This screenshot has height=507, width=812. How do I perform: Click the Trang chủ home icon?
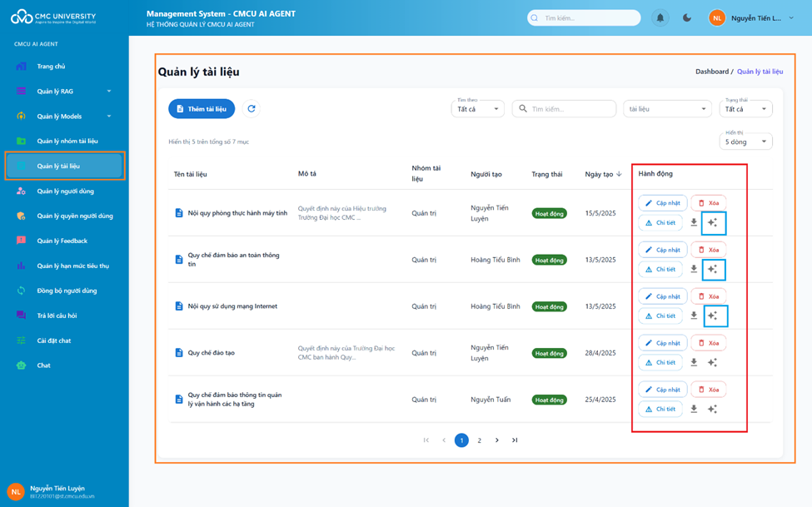pos(22,67)
